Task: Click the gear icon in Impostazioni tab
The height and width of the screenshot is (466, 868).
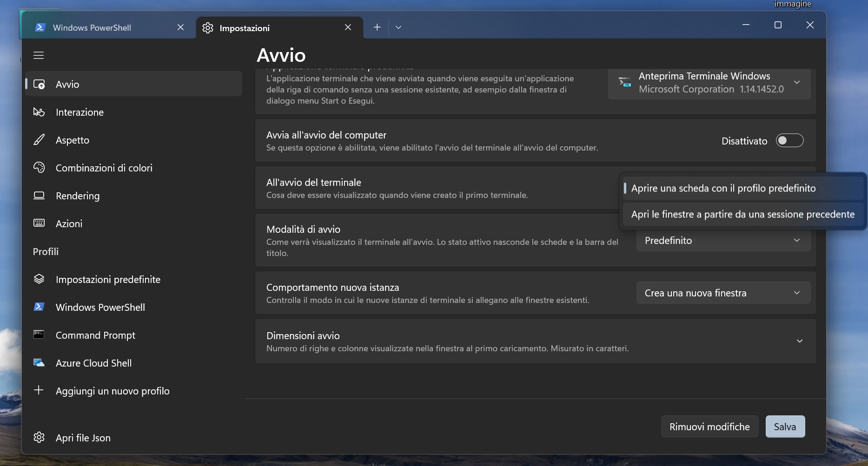Action: click(x=208, y=28)
